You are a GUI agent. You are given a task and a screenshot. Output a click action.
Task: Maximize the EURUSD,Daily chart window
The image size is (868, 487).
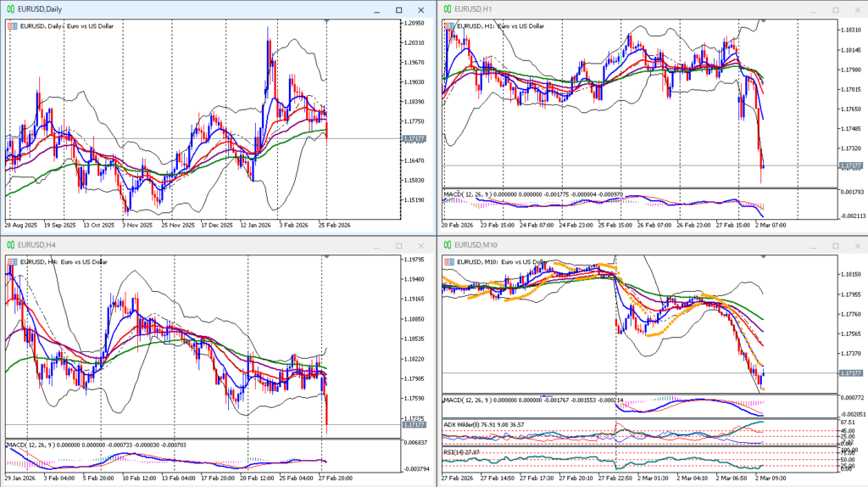pyautogui.click(x=398, y=9)
